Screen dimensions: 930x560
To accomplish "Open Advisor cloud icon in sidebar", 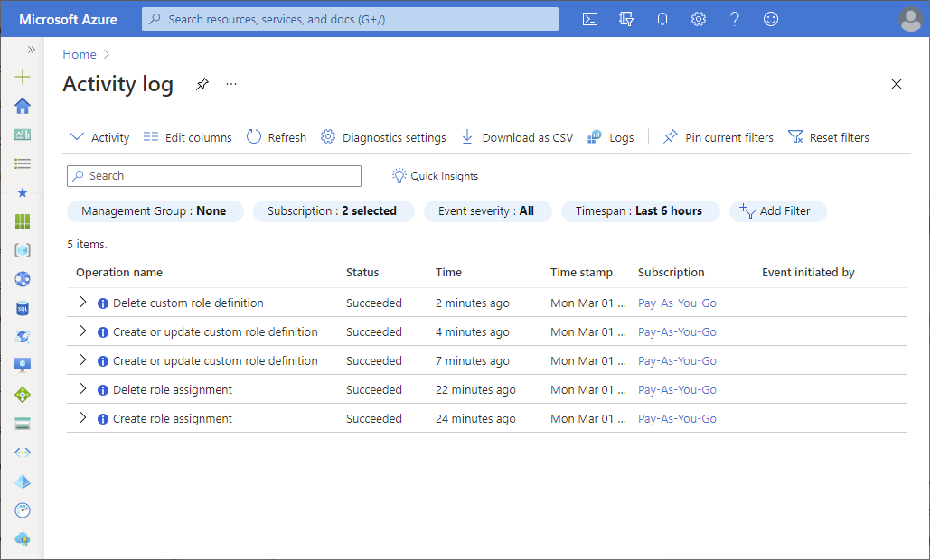I will [23, 539].
